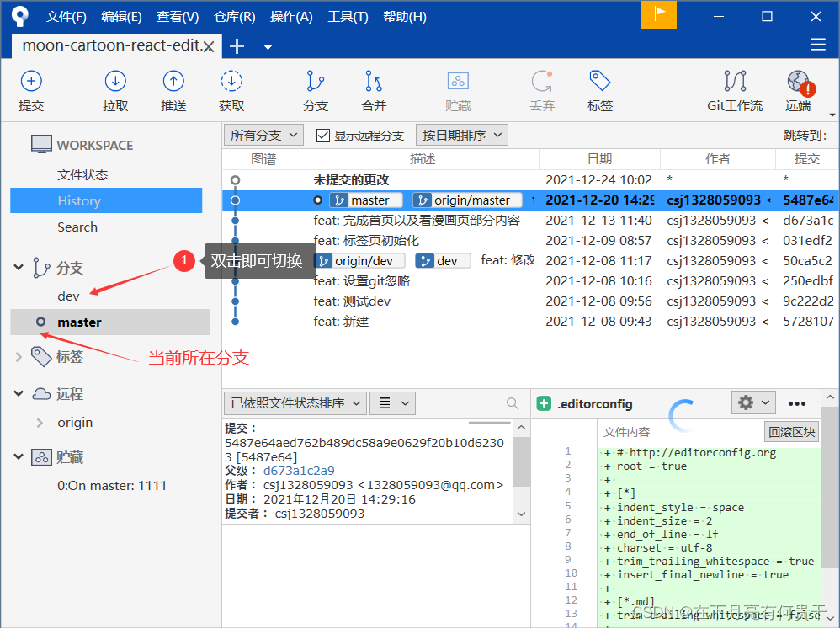Open the 查看(V) menu
The height and width of the screenshot is (629, 840).
(x=178, y=17)
